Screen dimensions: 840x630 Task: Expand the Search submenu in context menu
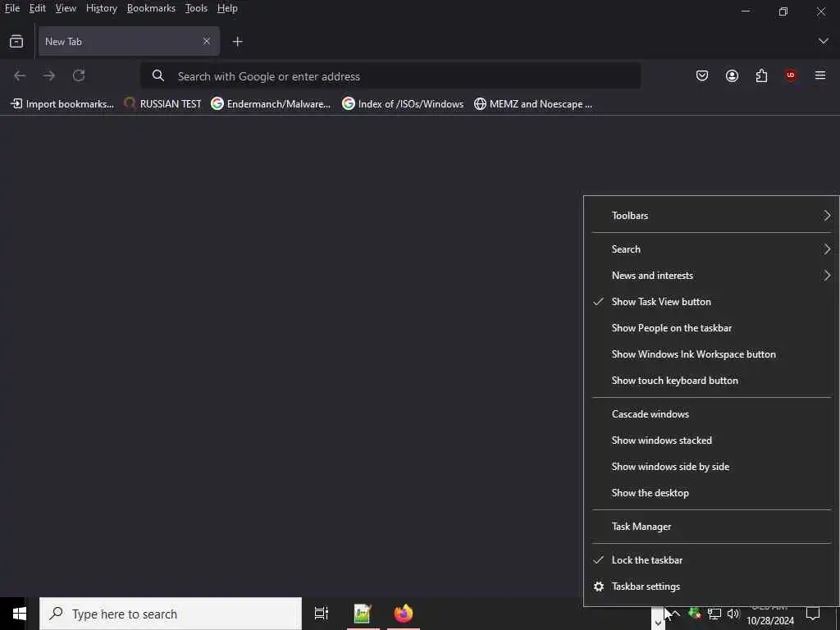click(711, 249)
